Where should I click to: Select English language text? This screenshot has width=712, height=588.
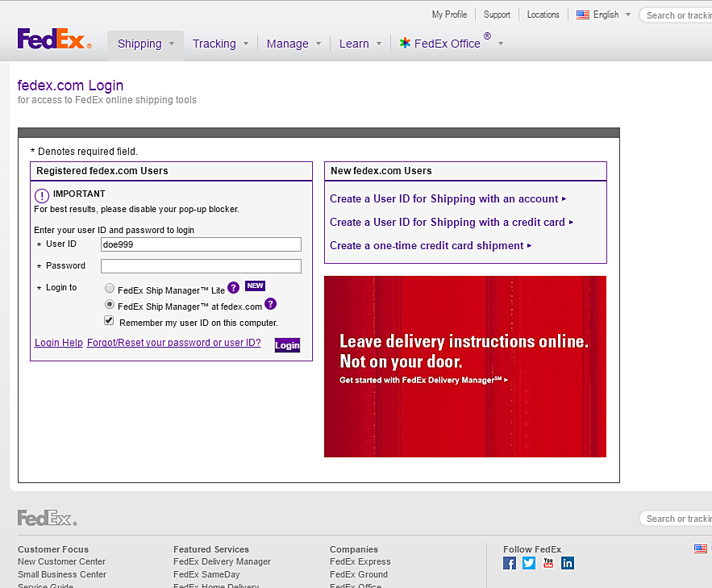[x=606, y=15]
